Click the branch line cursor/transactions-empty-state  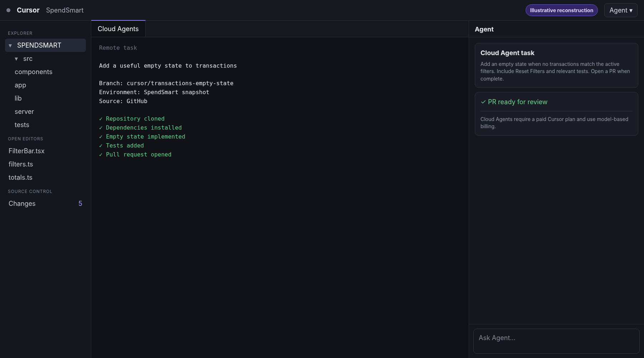(x=166, y=83)
